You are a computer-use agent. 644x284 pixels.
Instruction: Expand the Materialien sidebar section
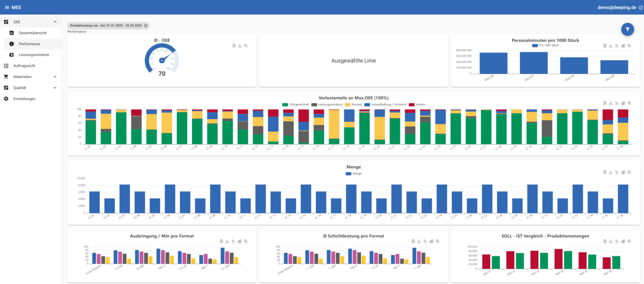[x=55, y=77]
